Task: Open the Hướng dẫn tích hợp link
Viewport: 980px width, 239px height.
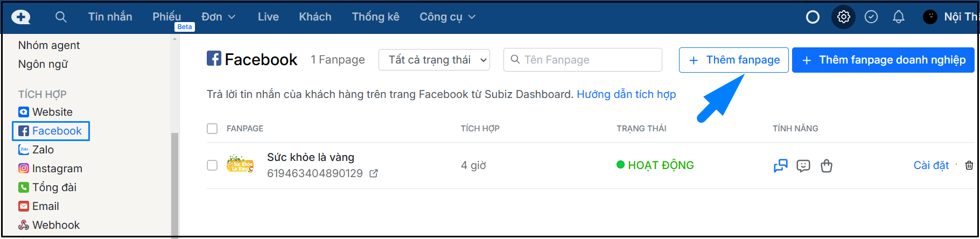Action: pos(626,94)
